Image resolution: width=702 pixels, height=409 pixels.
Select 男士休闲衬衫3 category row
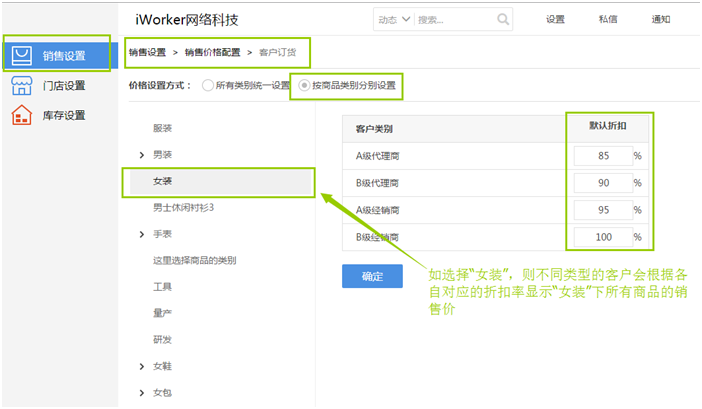(184, 207)
